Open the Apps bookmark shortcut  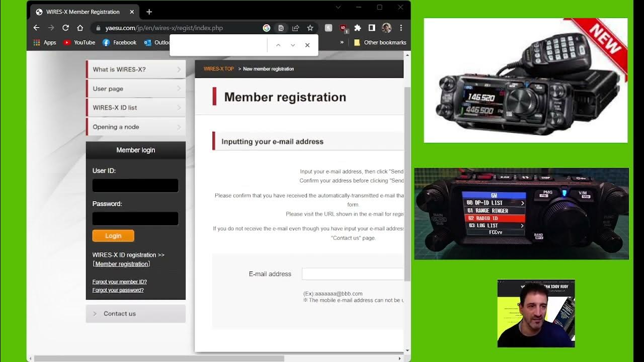coord(45,43)
